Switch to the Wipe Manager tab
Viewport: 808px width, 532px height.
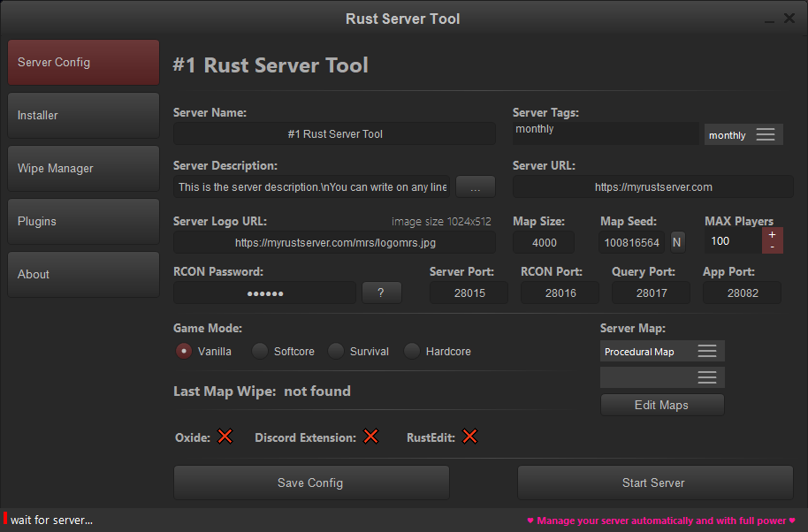point(84,169)
